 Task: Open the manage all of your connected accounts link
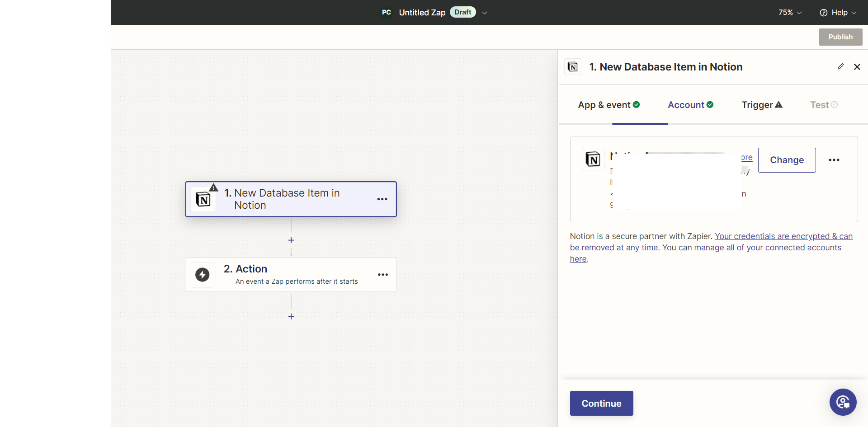click(706, 253)
